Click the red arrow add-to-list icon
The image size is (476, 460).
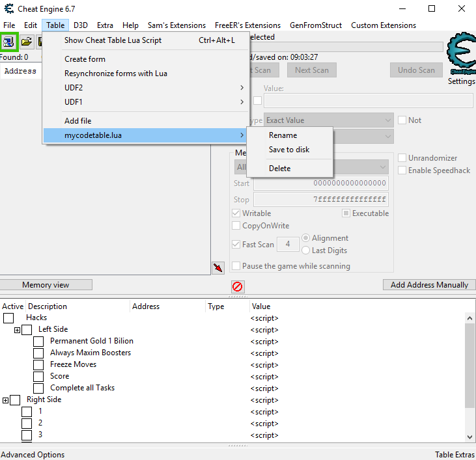pyautogui.click(x=218, y=268)
